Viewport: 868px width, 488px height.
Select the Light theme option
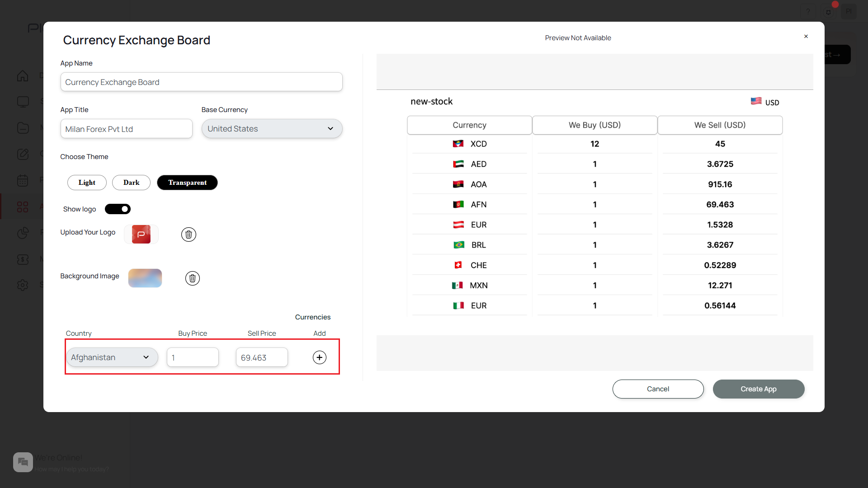click(86, 183)
